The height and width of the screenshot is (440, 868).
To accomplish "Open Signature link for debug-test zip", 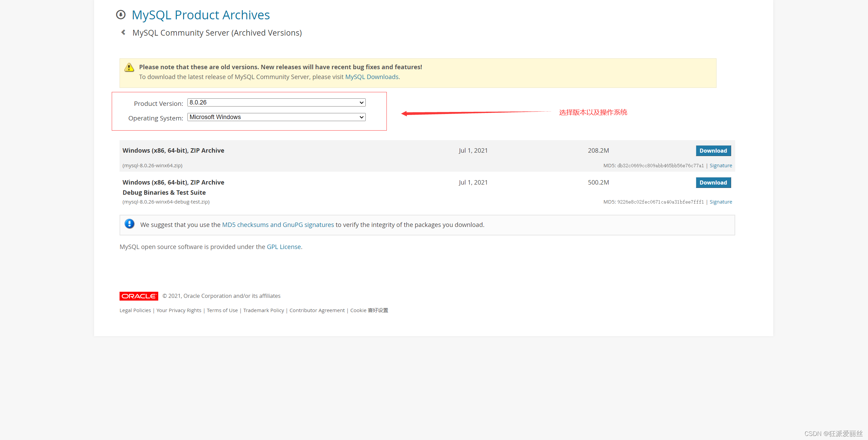I will point(720,202).
